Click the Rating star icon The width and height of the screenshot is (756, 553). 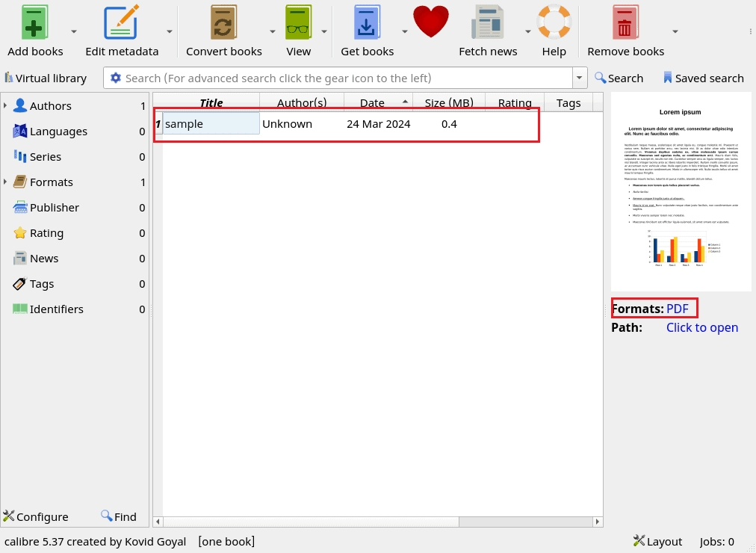[19, 233]
